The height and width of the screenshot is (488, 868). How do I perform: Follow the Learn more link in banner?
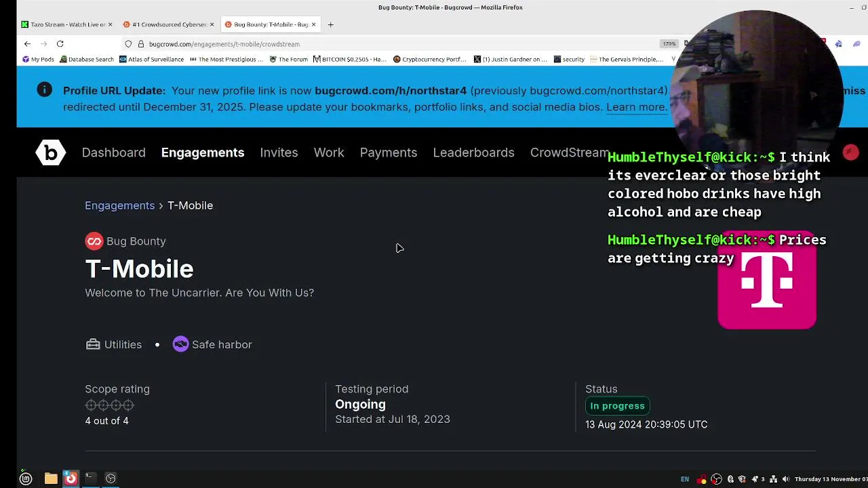(636, 107)
